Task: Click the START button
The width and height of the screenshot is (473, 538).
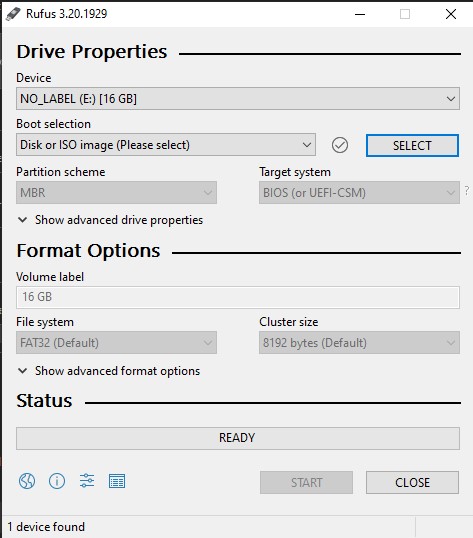Action: point(306,482)
